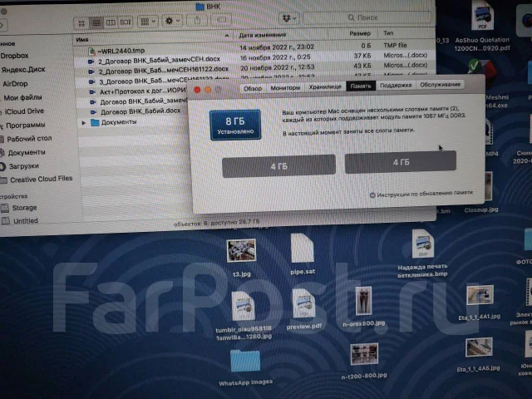Switch to the Обслуживание tab
532x399 pixels.
coord(440,85)
